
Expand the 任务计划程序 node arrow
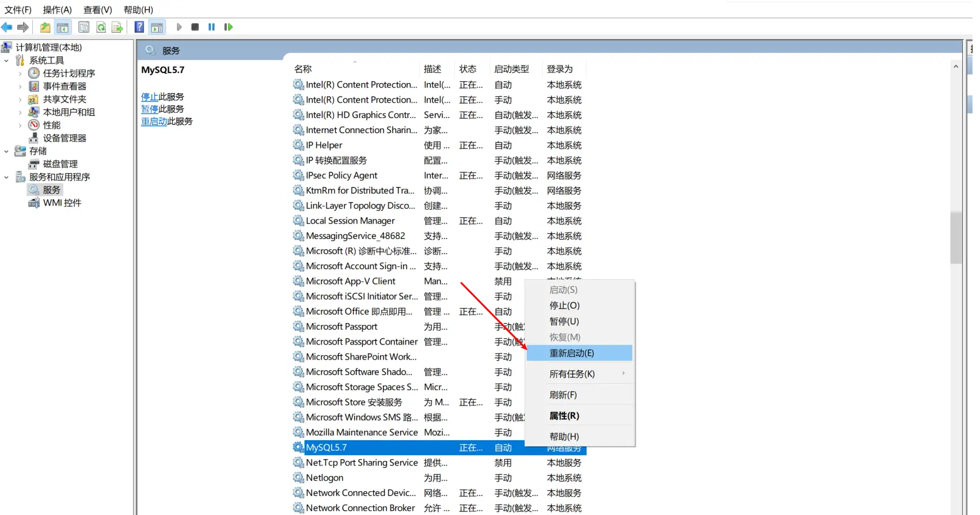(20, 73)
